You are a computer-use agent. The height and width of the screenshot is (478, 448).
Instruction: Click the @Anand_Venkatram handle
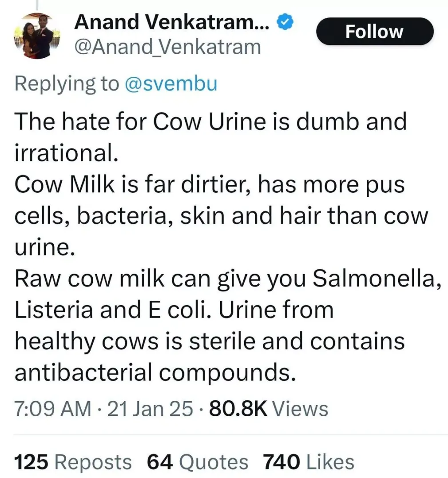pyautogui.click(x=167, y=46)
